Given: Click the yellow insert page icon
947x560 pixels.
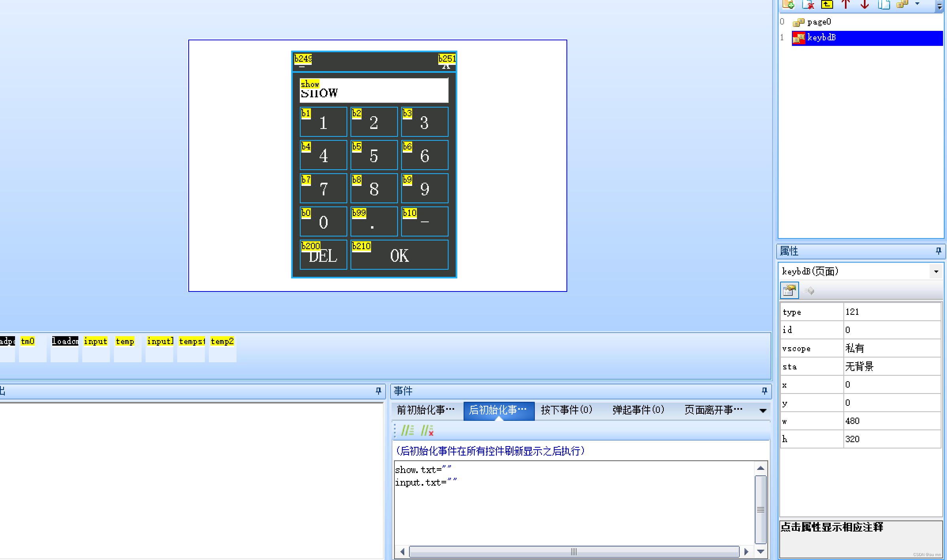Looking at the screenshot, I should tap(827, 4).
